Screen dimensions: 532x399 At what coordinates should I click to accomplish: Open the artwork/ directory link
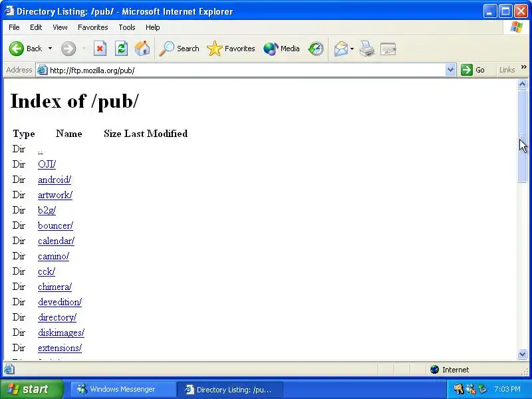55,195
